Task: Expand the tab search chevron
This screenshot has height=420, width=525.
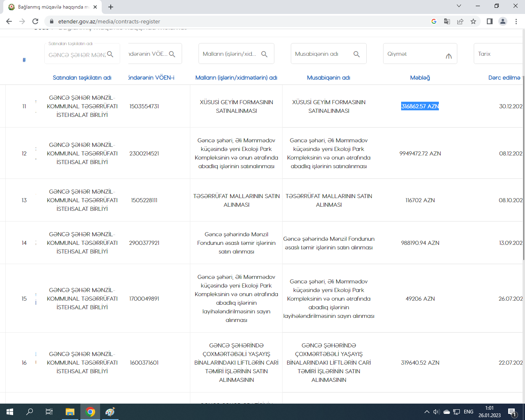Action: point(459,6)
